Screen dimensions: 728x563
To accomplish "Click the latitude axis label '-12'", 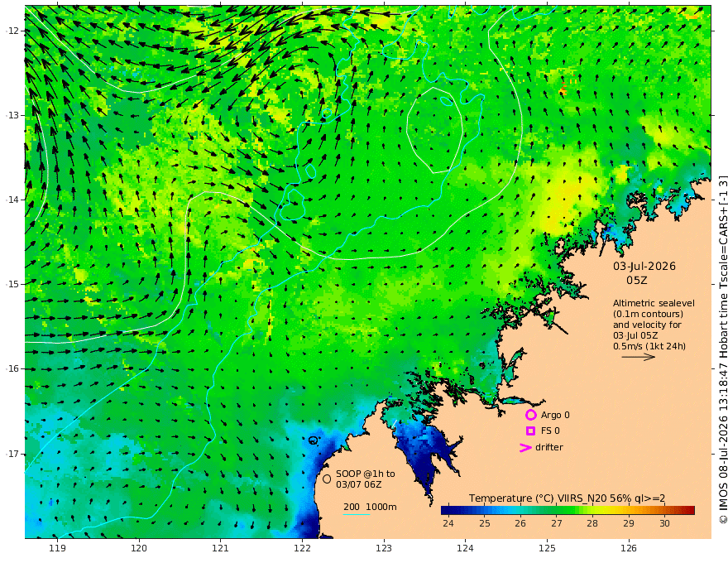I will (12, 31).
